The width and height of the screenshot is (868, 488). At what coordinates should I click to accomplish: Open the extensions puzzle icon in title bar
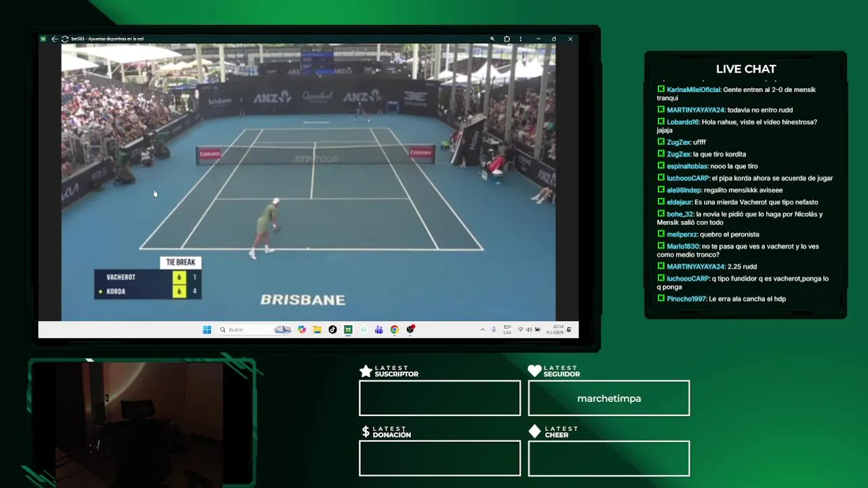point(507,39)
